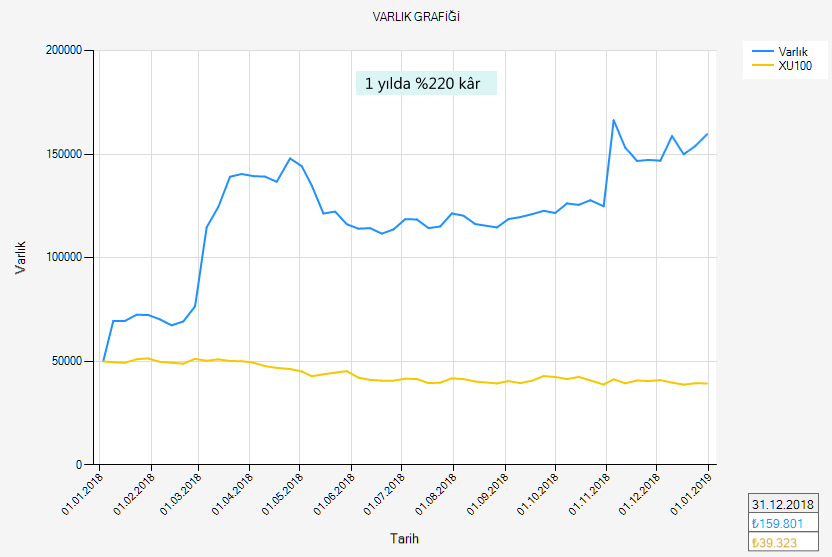
Task: Click the 01.01.2018 x-axis date label
Action: (x=83, y=493)
